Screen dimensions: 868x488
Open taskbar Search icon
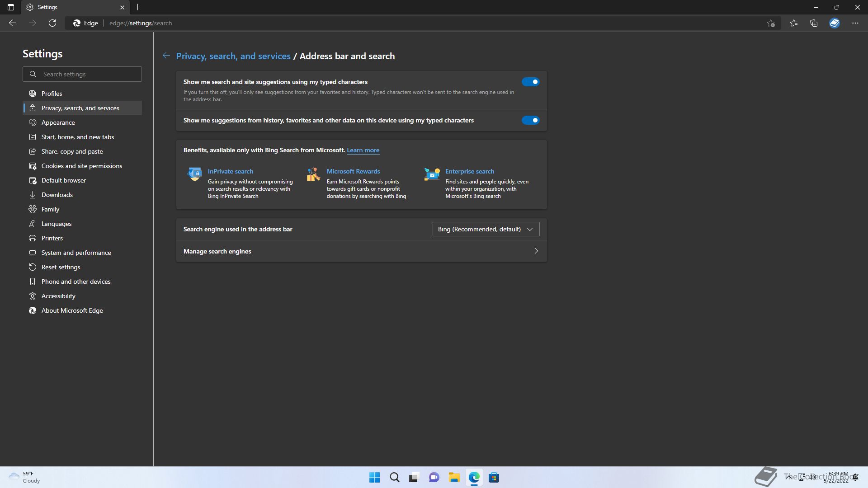click(x=394, y=478)
